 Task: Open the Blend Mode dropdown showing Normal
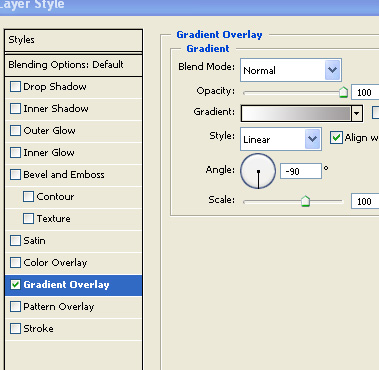tap(291, 70)
